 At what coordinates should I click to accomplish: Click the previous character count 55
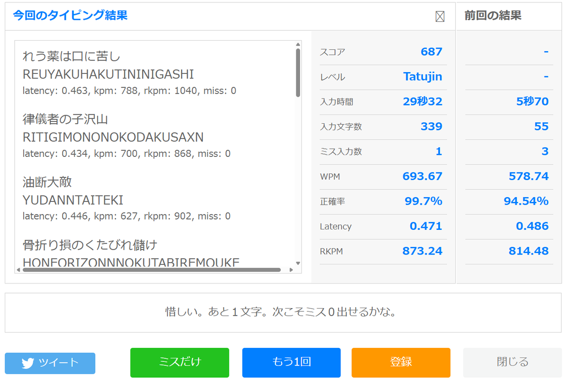click(x=541, y=127)
